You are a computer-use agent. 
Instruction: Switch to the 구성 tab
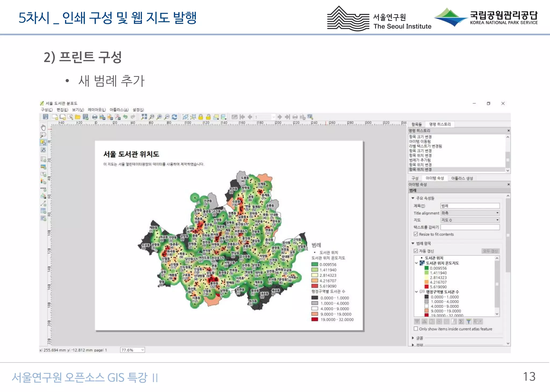coord(415,178)
